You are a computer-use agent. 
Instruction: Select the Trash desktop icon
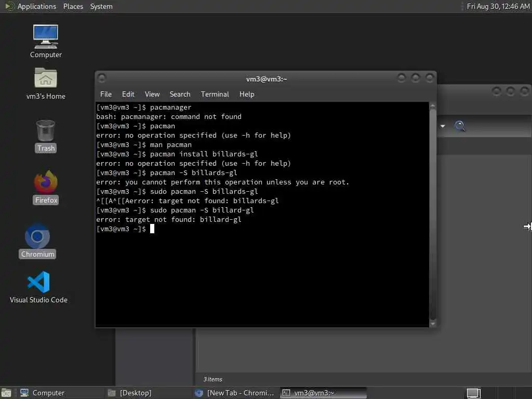pyautogui.click(x=46, y=136)
